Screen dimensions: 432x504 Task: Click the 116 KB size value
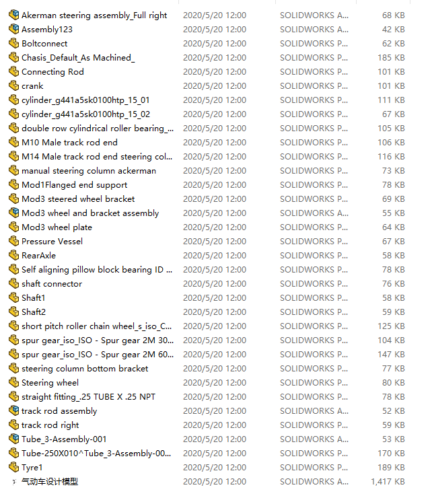pos(391,157)
